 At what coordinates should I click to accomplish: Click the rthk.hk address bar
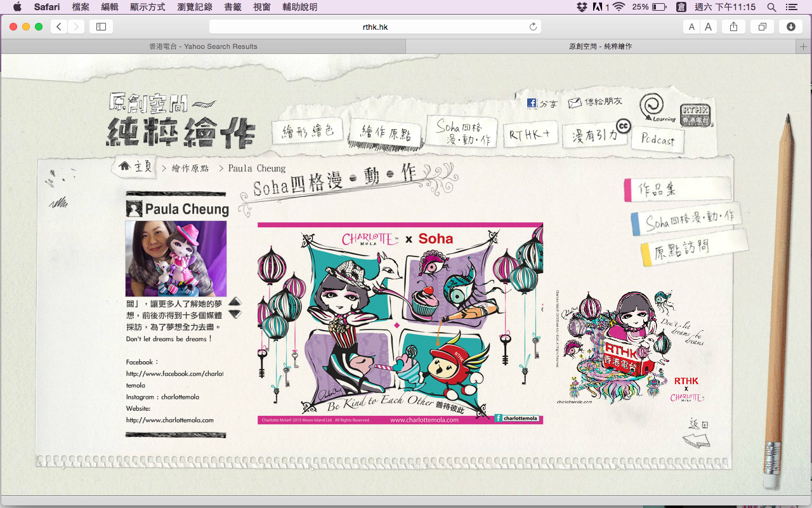pyautogui.click(x=375, y=27)
